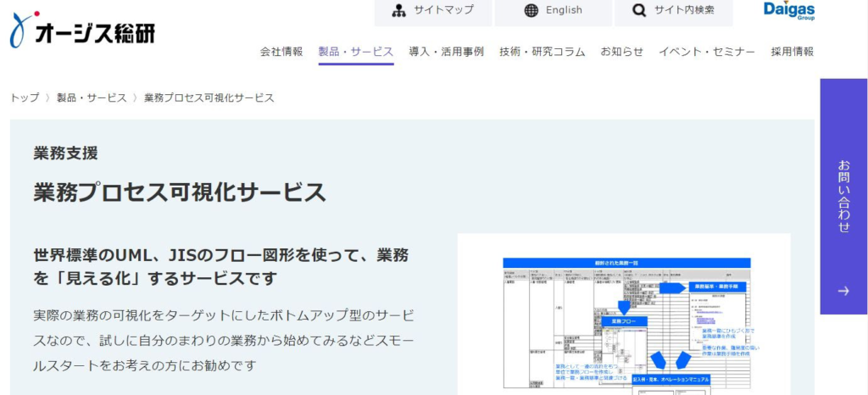Click the sitemap hierarchy icon
This screenshot has width=868, height=395.
pos(399,11)
